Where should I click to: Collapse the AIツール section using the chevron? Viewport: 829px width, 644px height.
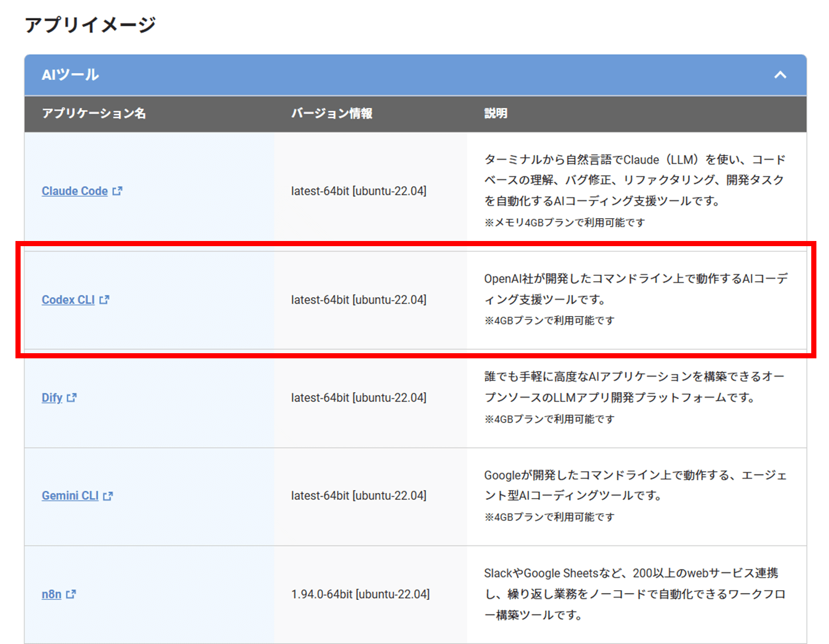coord(780,75)
